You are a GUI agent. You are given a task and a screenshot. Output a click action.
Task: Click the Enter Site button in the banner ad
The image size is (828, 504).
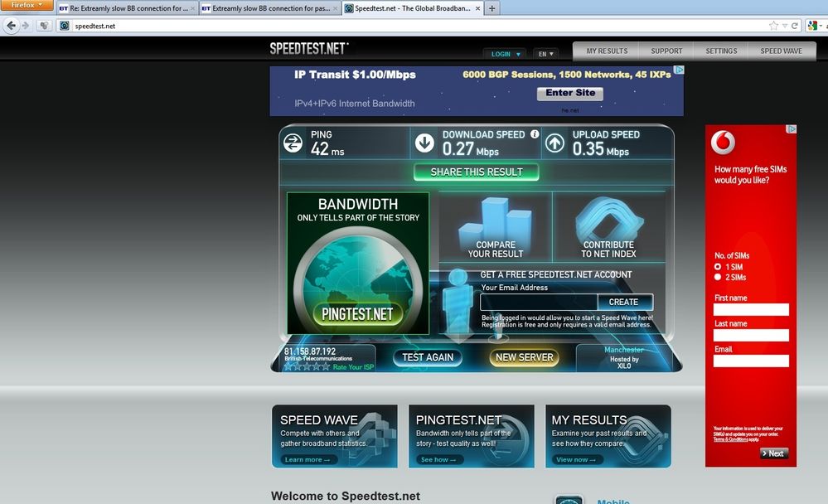[569, 93]
